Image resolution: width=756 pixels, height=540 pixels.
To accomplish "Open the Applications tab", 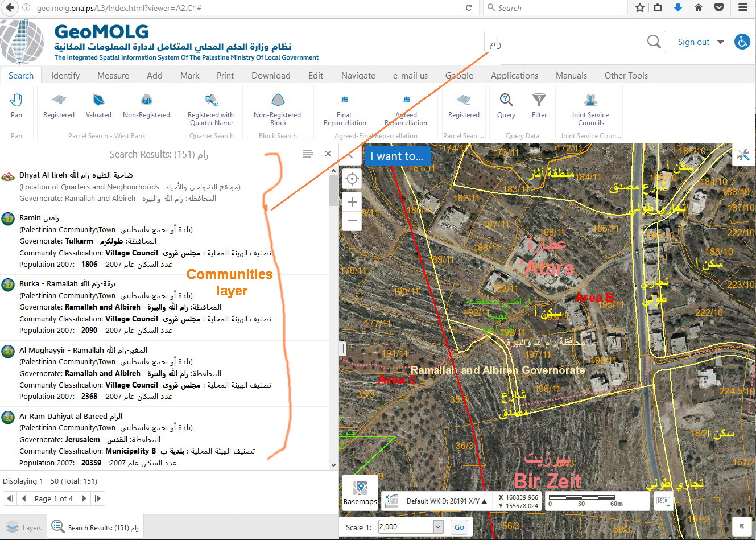I will 514,75.
